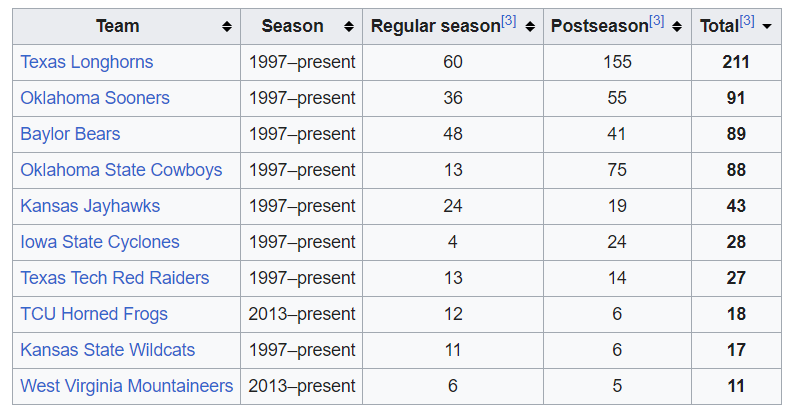This screenshot has width=790, height=415.
Task: Open West Virginia Mountaineers link
Action: [127, 386]
